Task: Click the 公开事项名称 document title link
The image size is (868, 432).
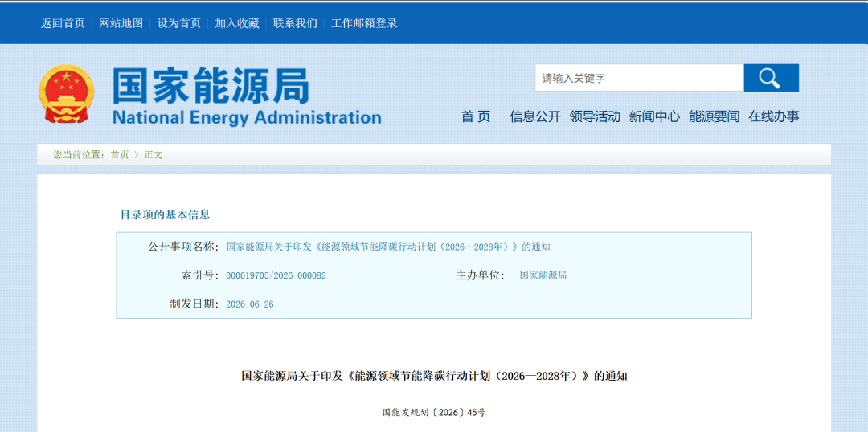Action: (388, 247)
